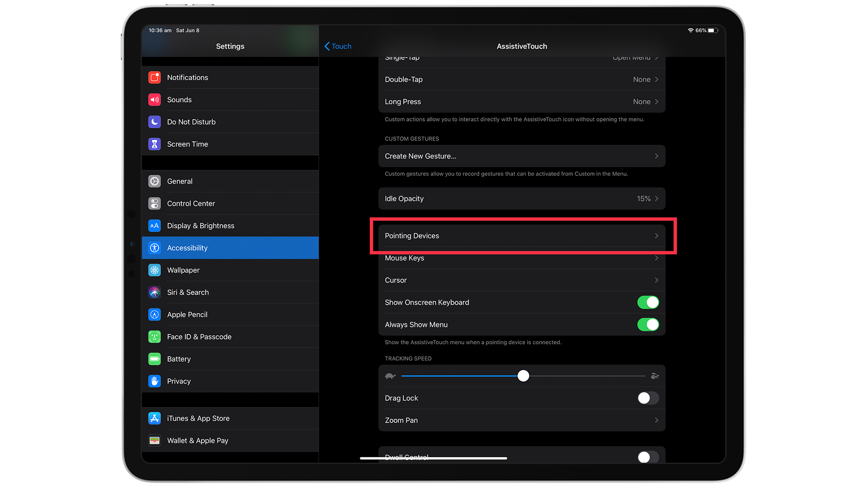Tap the Wallet & Apple Pay icon
868x488 pixels.
tap(155, 441)
